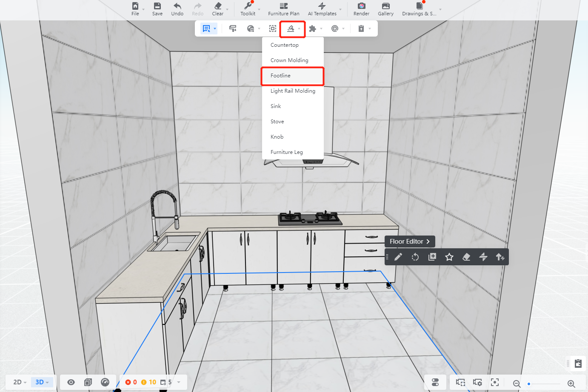Open the Gallery icon in top toolbar

tap(385, 6)
